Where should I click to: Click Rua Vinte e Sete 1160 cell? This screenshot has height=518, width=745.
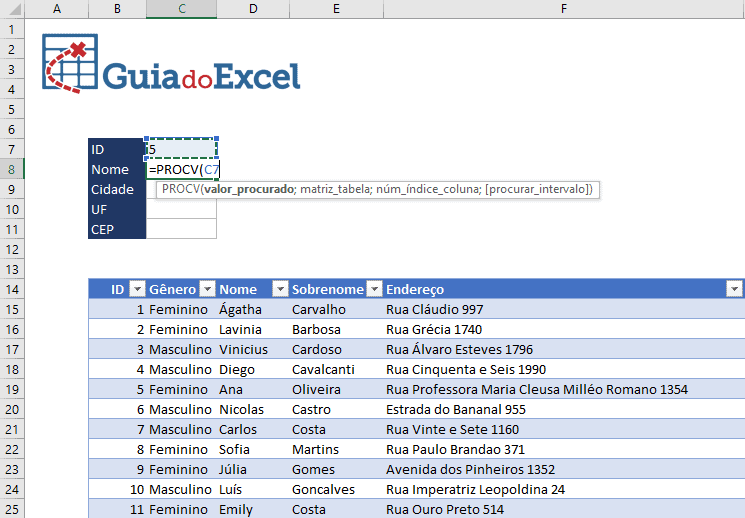564,429
